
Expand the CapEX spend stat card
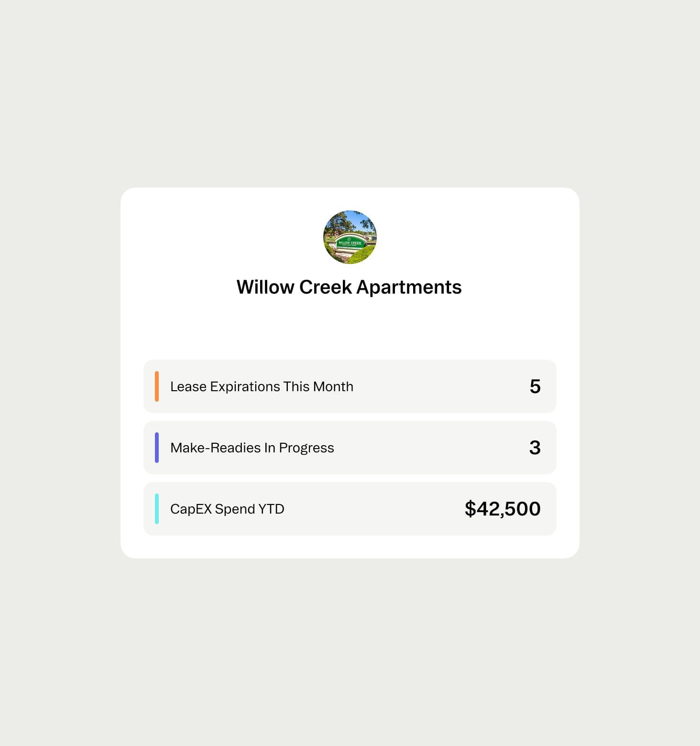point(350,508)
